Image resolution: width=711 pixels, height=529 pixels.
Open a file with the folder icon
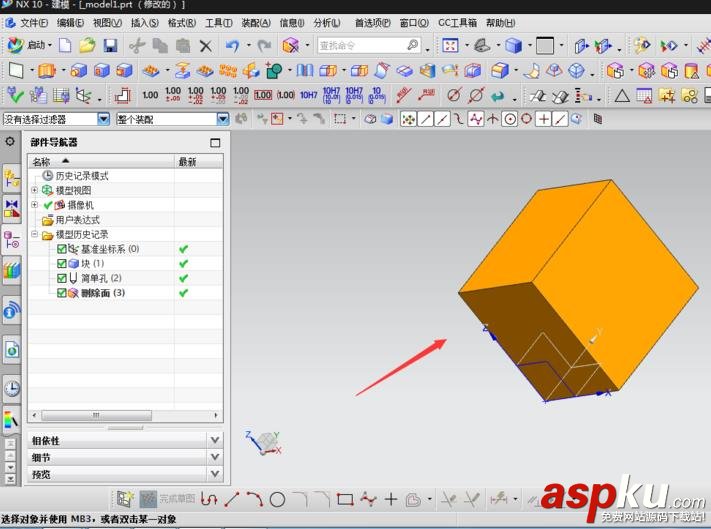(x=87, y=45)
